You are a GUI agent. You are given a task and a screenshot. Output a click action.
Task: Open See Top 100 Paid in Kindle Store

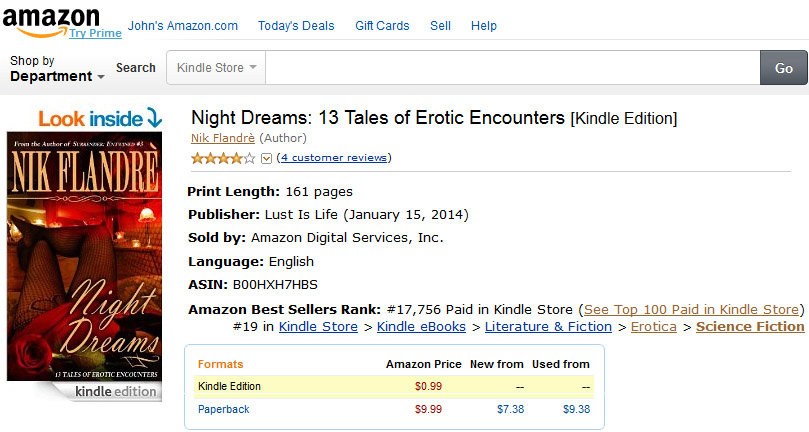point(691,309)
